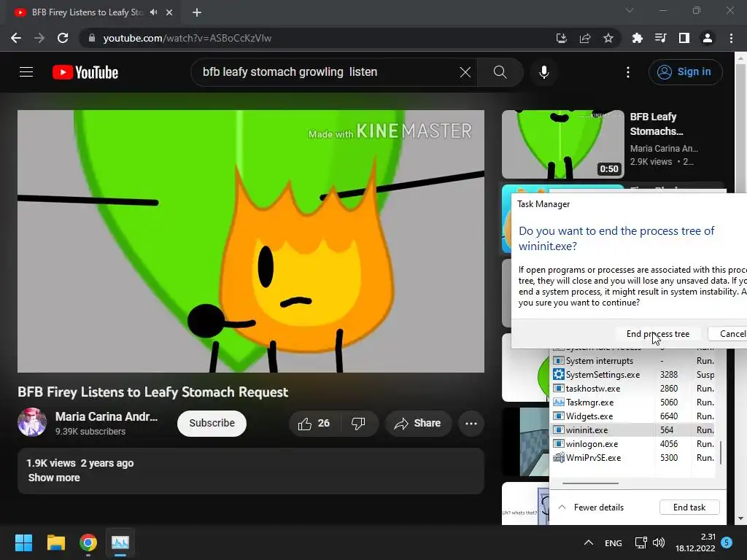
Task: Expand description with Show more
Action: pos(54,478)
